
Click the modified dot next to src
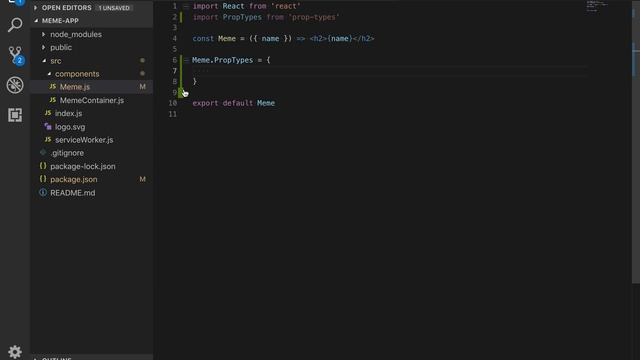[142, 60]
